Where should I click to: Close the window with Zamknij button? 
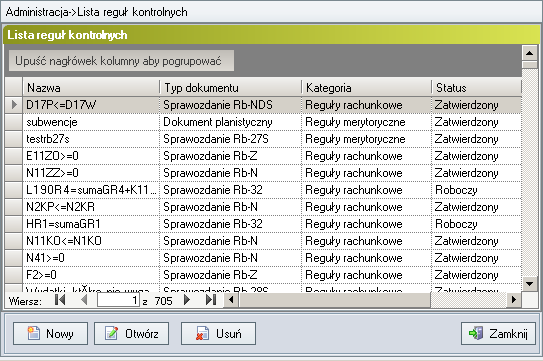pos(498,333)
